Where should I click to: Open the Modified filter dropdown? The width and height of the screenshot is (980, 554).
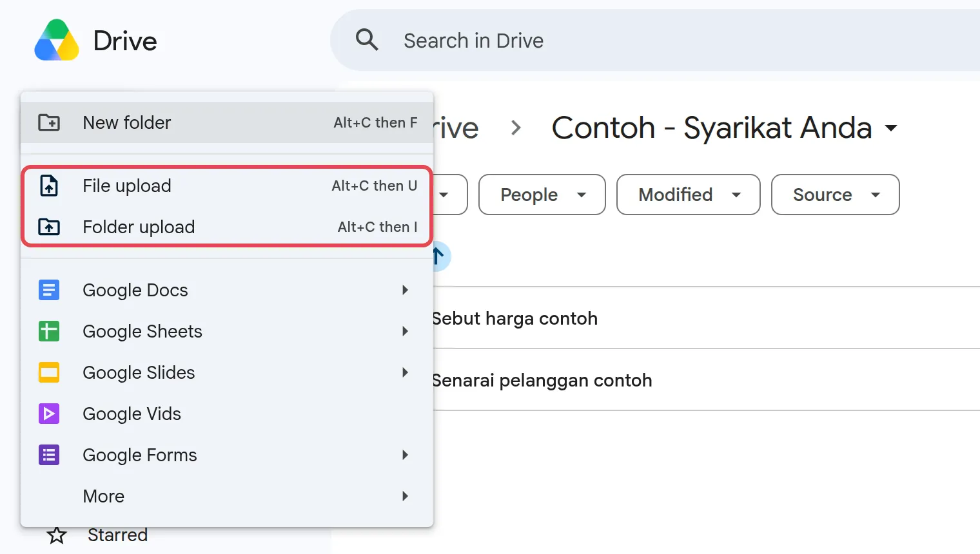pyautogui.click(x=689, y=195)
